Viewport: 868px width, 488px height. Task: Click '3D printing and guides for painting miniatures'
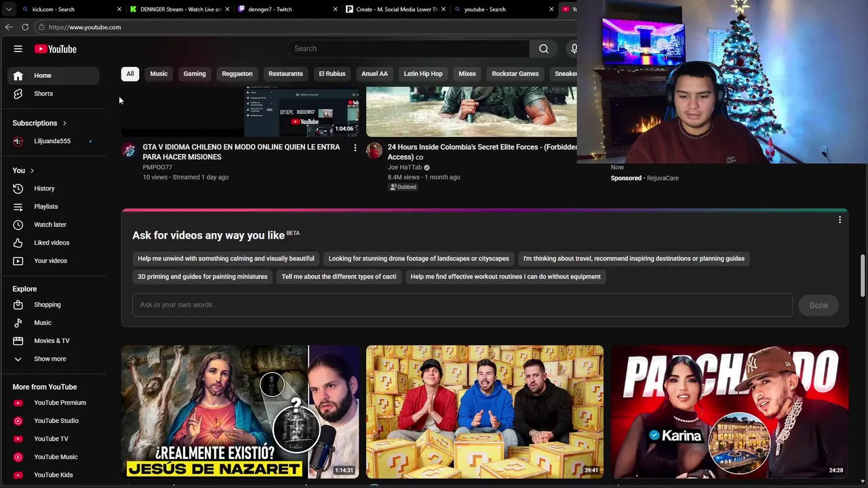(203, 277)
